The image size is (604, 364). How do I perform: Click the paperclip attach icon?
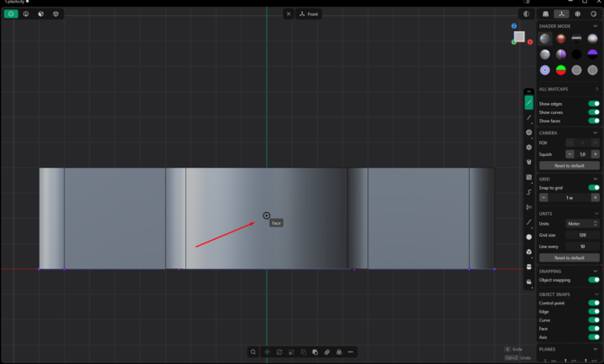[327, 352]
